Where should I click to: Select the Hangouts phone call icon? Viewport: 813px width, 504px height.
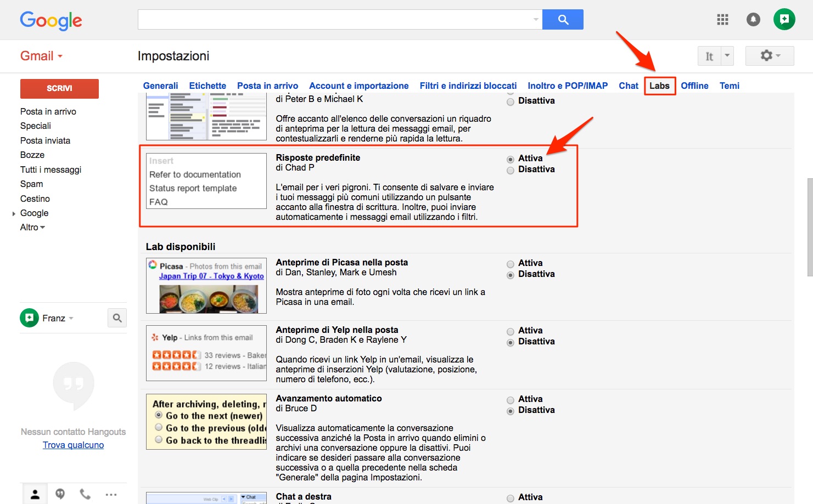pyautogui.click(x=85, y=494)
